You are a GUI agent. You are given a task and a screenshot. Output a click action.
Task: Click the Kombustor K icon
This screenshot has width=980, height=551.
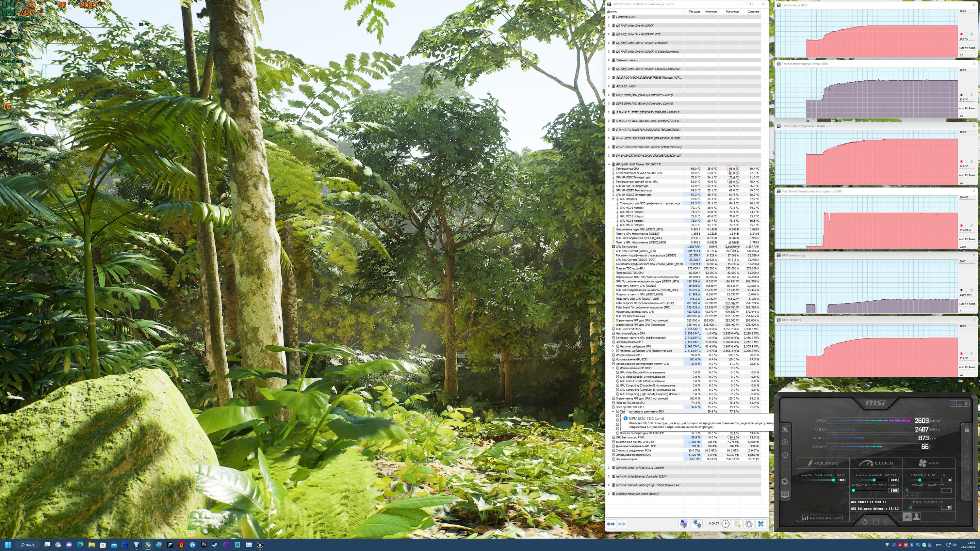(x=785, y=442)
